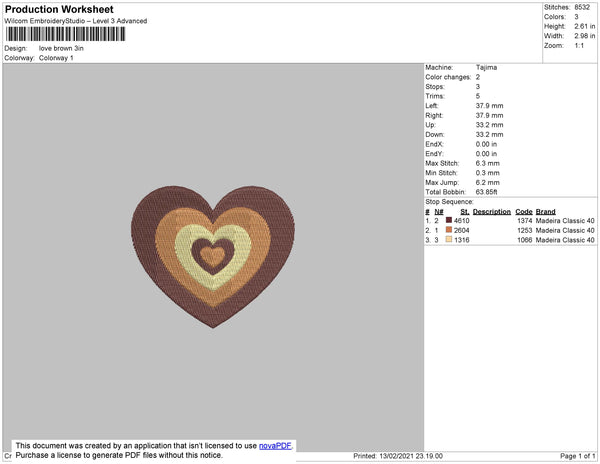This screenshot has height=464, width=600.
Task: Click the 'Brand' column header
Action: pos(545,212)
